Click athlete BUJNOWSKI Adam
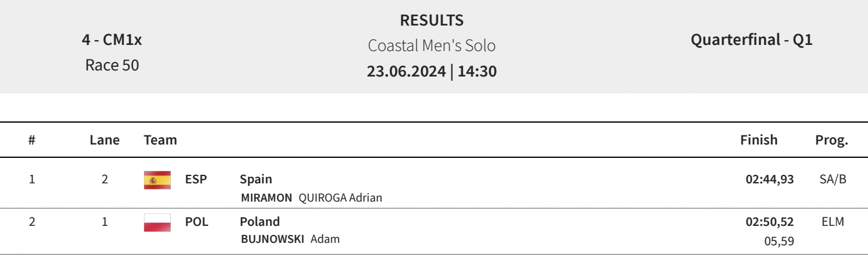868x255 pixels. pos(290,239)
